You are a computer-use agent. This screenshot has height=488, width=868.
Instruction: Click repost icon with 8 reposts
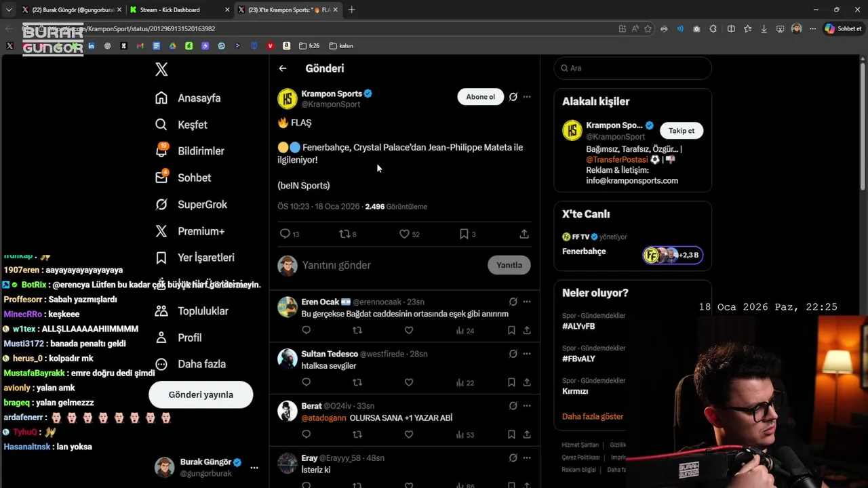click(x=344, y=234)
